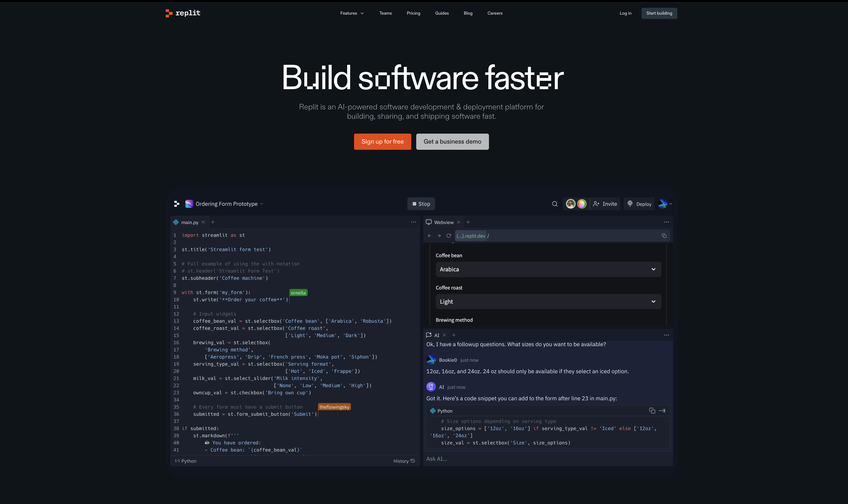
Task: Click the Ordering Form Prototype project icon
Action: (x=189, y=204)
